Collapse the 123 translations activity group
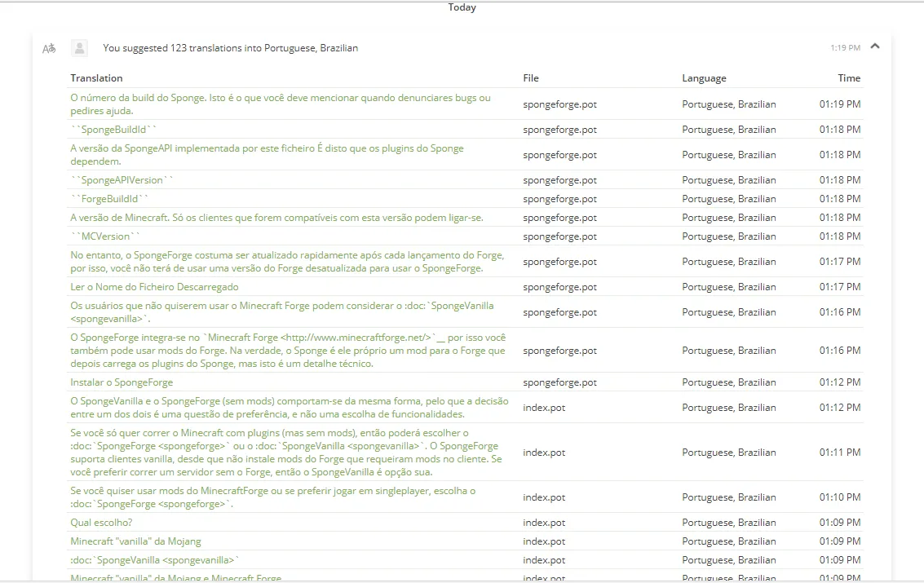The height and width of the screenshot is (583, 924). pos(875,46)
